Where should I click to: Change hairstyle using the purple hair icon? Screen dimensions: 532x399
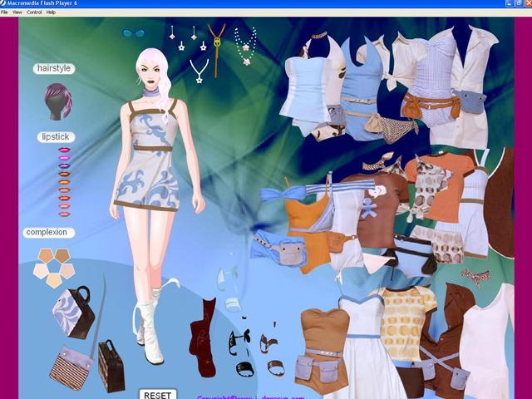pyautogui.click(x=57, y=101)
